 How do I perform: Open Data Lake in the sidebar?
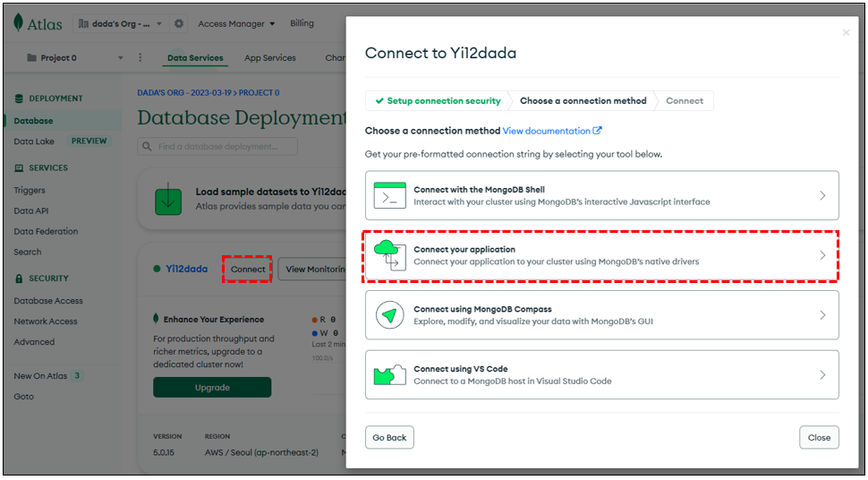[x=34, y=141]
